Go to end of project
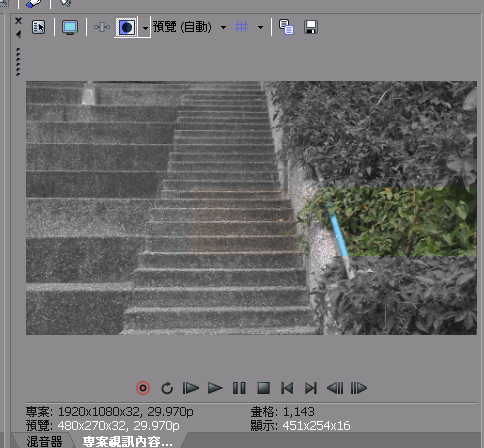 [x=311, y=388]
